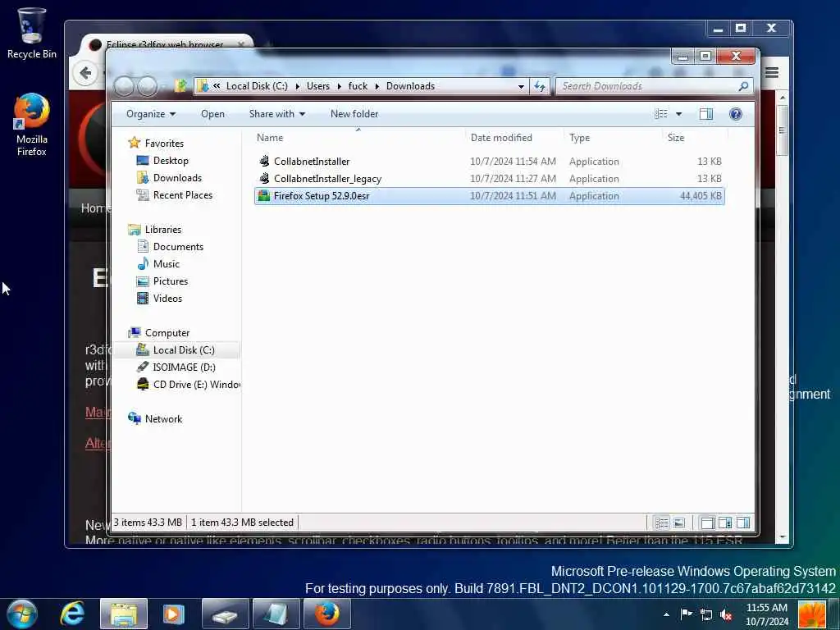Screen dimensions: 840x630
Task: Expand the address bar history dropdown
Action: 521,86
